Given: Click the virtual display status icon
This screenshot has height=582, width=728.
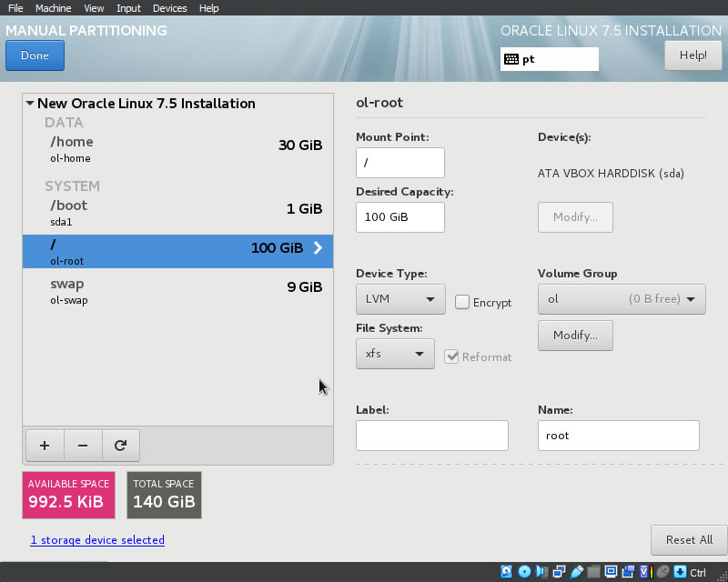Looking at the screenshot, I should pyautogui.click(x=611, y=572).
